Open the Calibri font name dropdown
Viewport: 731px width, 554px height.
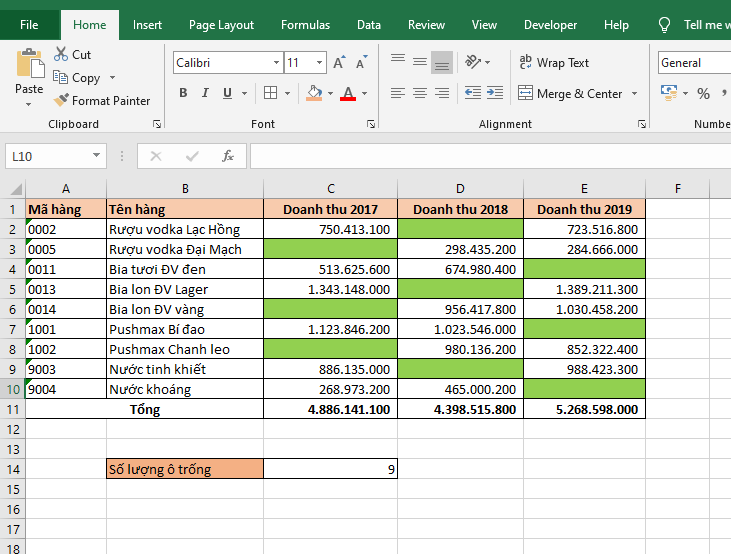pyautogui.click(x=276, y=63)
